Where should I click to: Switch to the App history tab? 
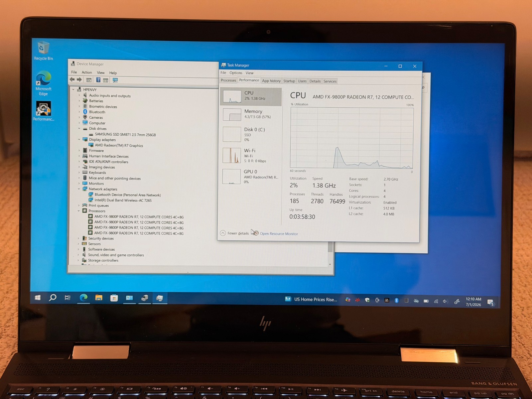(x=271, y=81)
